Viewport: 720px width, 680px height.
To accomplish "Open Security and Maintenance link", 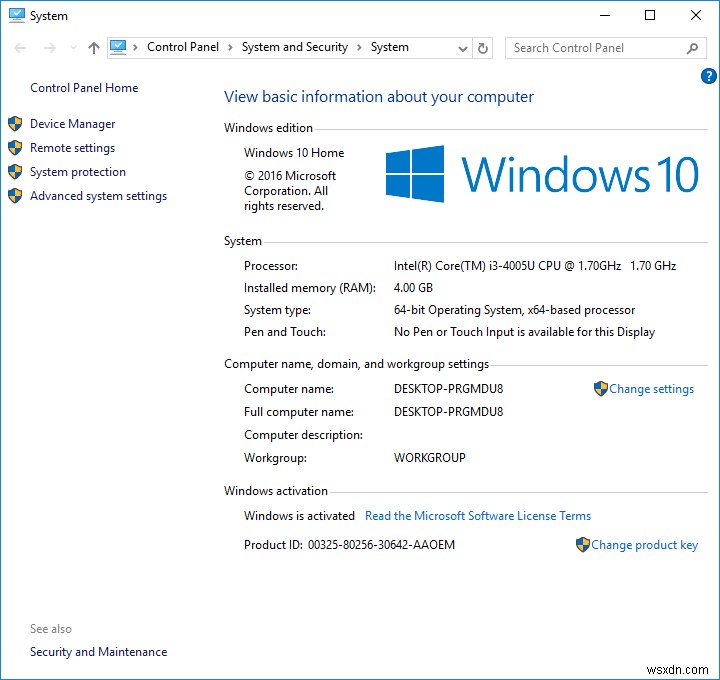I will coord(98,652).
